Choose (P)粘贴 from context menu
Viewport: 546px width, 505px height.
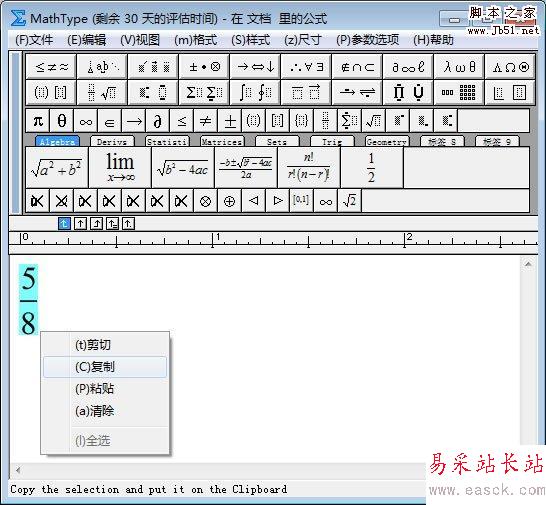(105, 389)
